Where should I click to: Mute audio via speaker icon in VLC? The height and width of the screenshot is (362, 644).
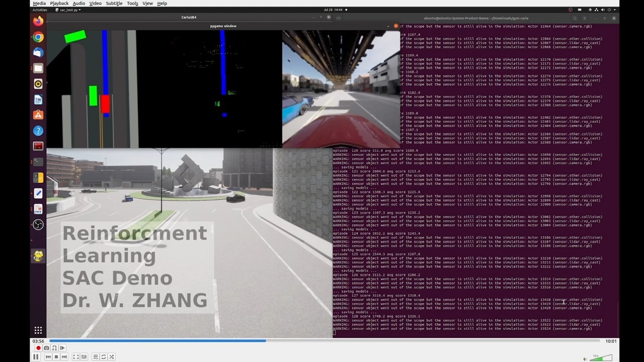tap(585, 359)
